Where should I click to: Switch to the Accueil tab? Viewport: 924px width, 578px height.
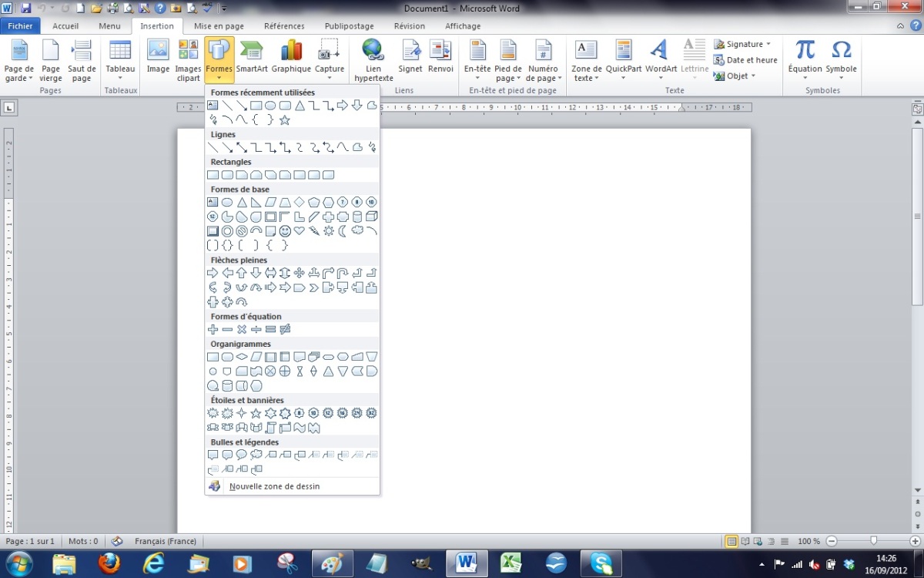coord(65,25)
